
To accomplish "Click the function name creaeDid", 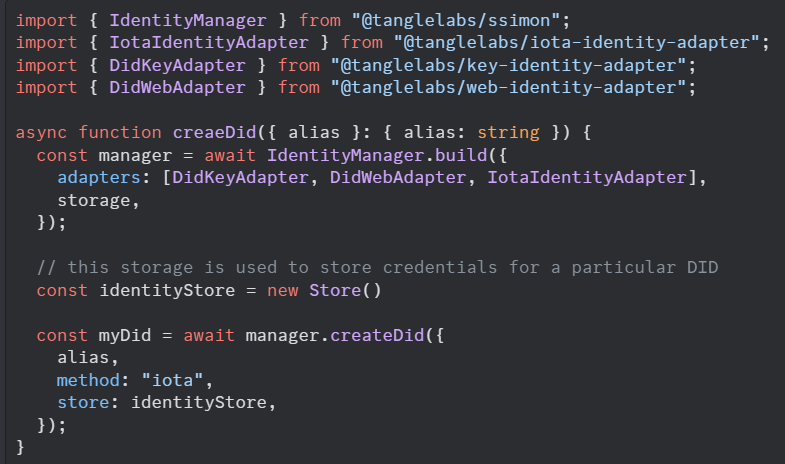I will (214, 133).
